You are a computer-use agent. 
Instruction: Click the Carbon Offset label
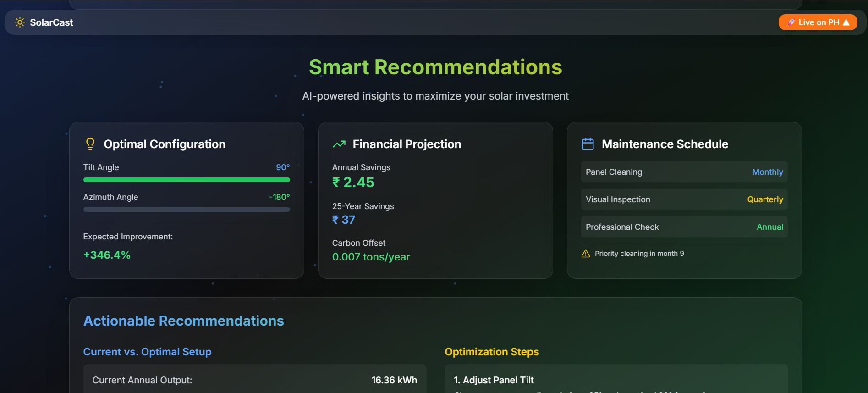[x=359, y=243]
